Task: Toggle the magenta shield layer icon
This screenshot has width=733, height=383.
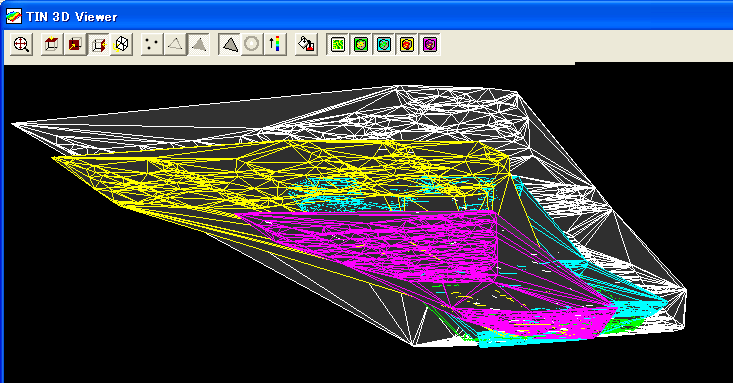Action: [430, 44]
